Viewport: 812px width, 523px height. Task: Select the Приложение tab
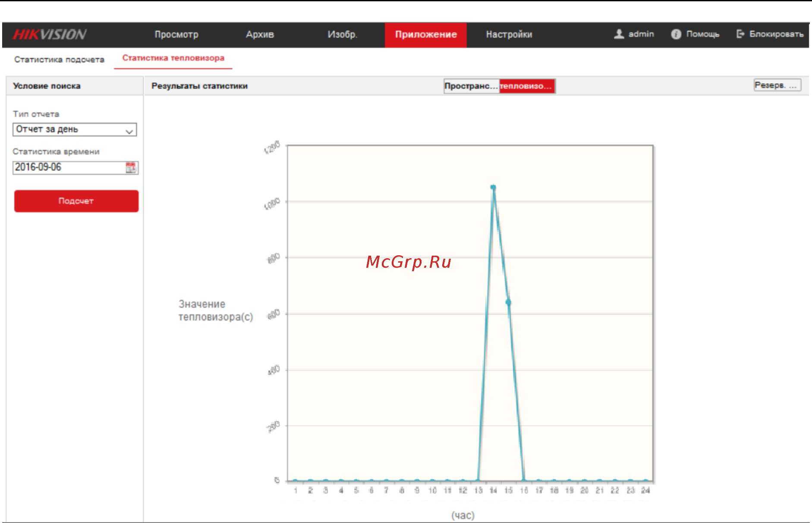pyautogui.click(x=426, y=34)
